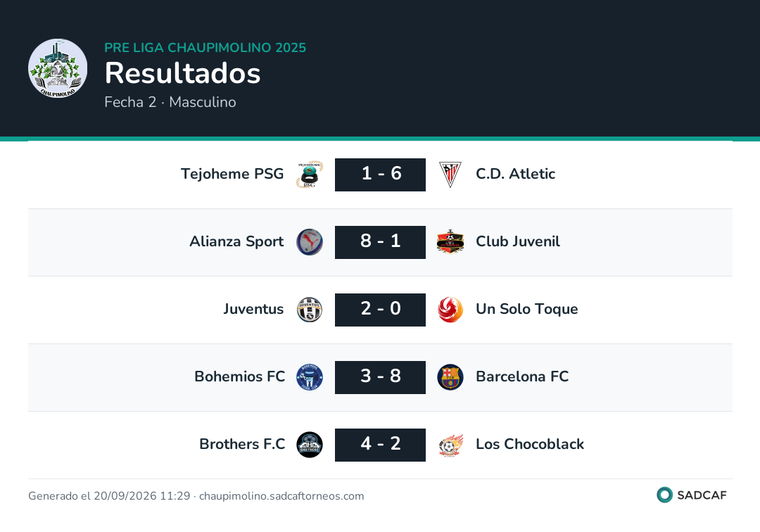Select the Bohemios FC blue badge
Image resolution: width=760 pixels, height=532 pixels.
[310, 377]
